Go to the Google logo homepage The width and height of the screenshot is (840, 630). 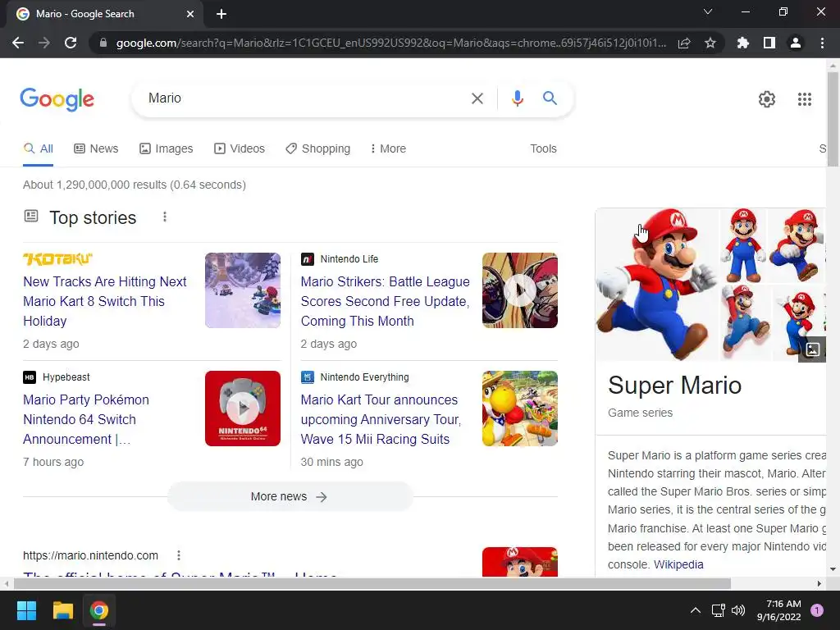(57, 99)
